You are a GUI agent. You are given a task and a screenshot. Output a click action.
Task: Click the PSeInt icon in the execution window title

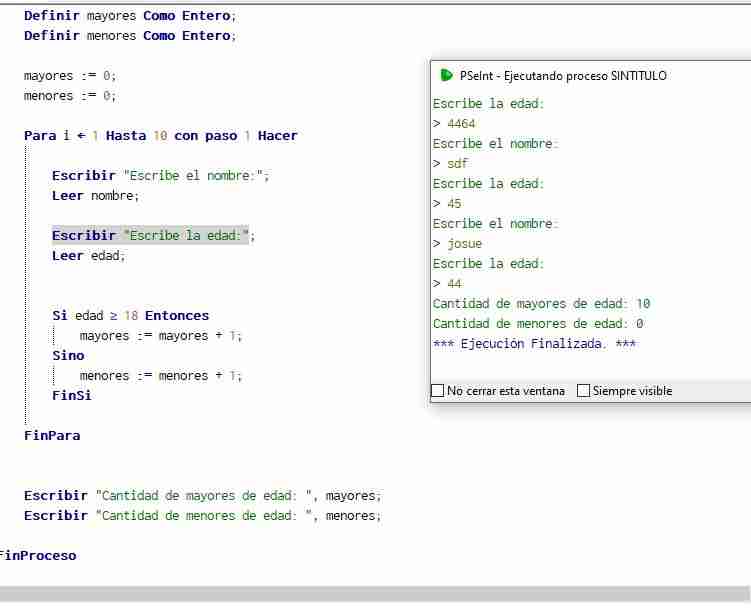point(446,75)
